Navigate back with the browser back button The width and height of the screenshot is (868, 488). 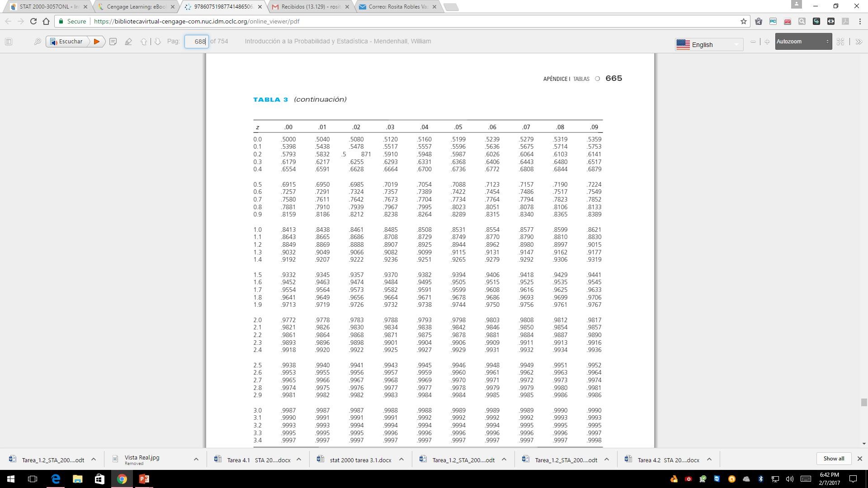pos(8,21)
